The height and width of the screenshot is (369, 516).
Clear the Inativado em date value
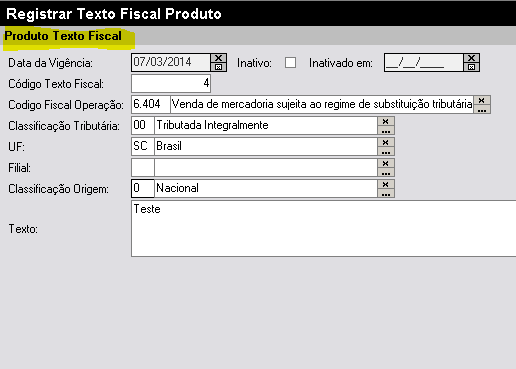point(471,58)
